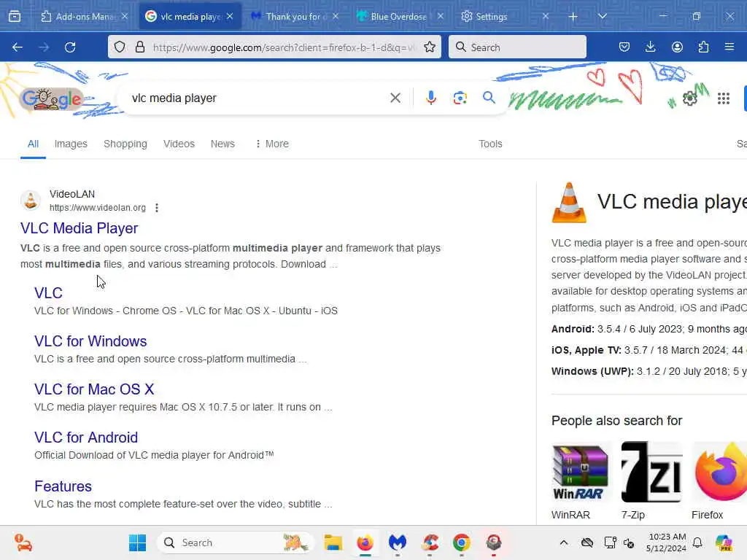Viewport: 747px width, 560px height.
Task: Click the site security padlock icon
Action: (139, 47)
